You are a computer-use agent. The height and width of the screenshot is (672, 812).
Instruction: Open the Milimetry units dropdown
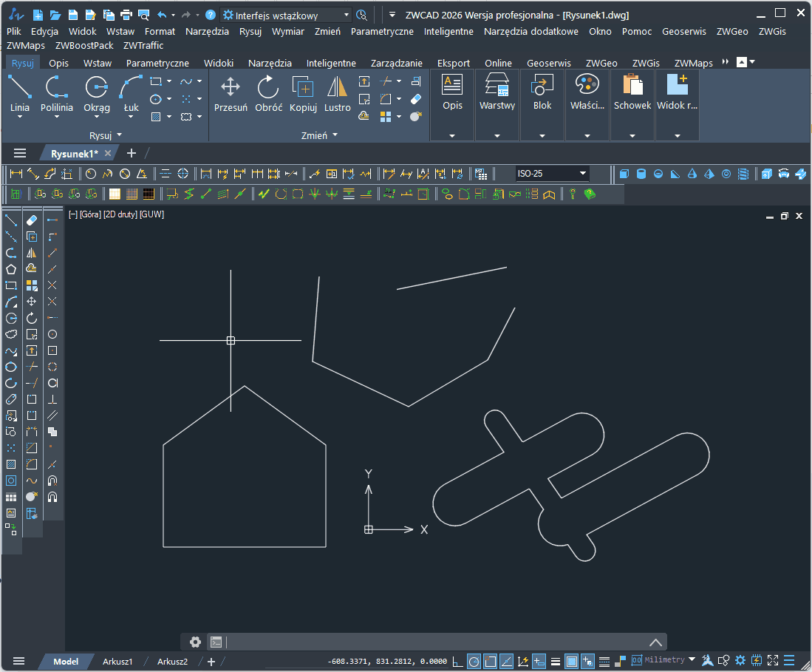[692, 659]
